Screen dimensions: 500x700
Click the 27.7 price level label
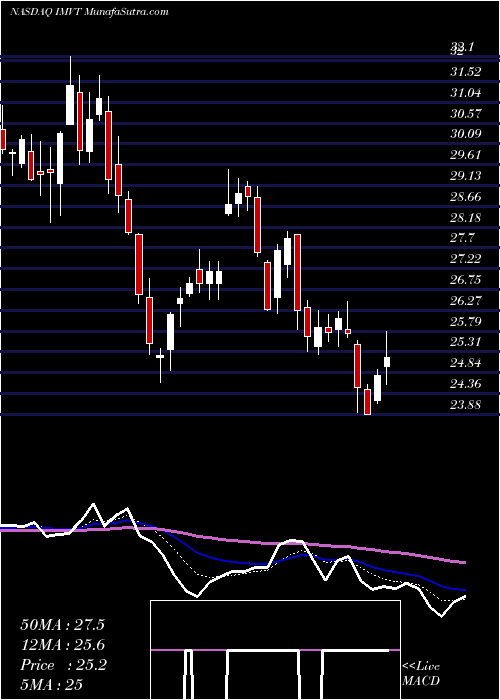tap(462, 238)
